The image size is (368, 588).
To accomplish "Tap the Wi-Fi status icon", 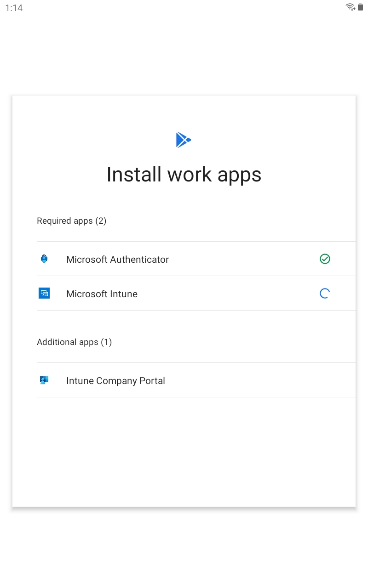I will coord(351,7).
